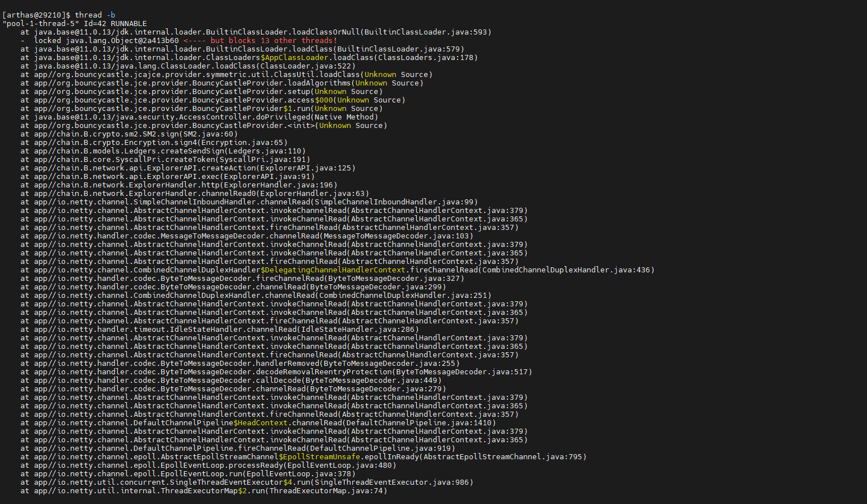This screenshot has width=867, height=504.
Task: Click the decodeRemovalReentryProtection stack frame
Action: pos(276,372)
